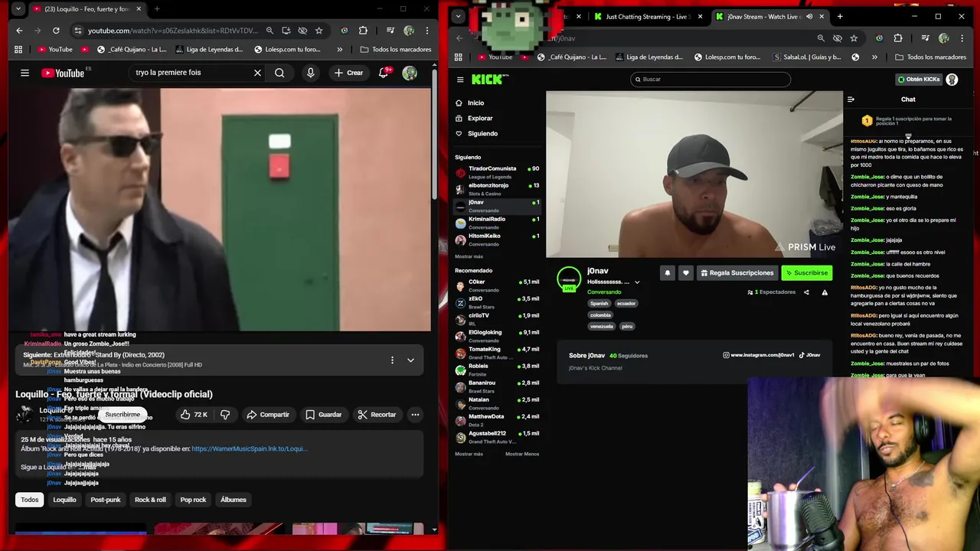Click the Obtén KICKs button

tap(919, 80)
